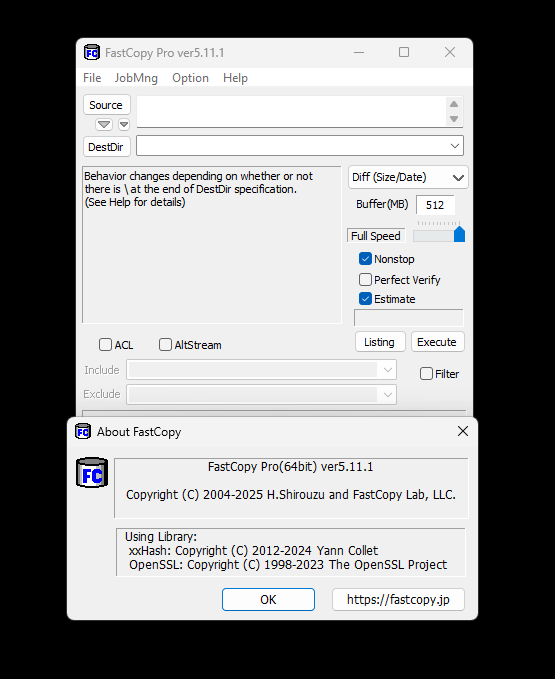
Task: Open the Diff (Size/Date) mode dropdown
Action: [408, 177]
